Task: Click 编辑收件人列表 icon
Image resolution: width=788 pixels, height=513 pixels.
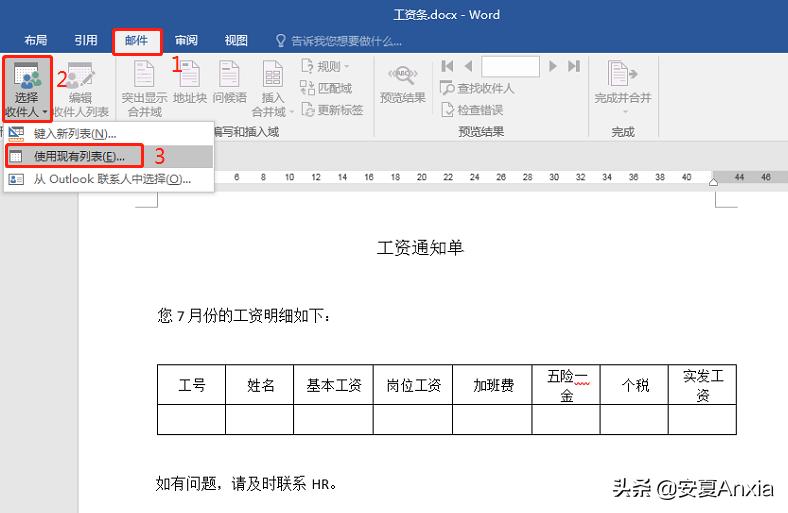Action: coord(80,75)
